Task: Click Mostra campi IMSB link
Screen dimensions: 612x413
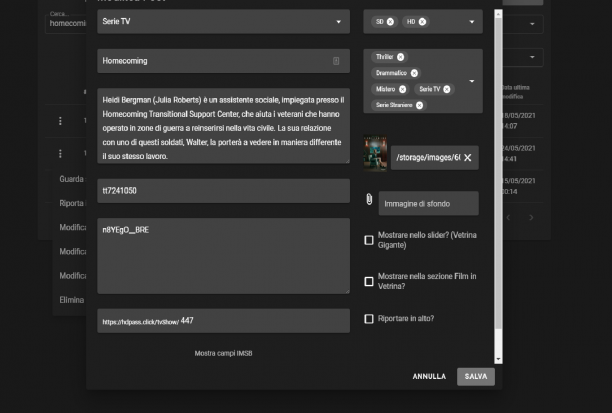Action: click(x=223, y=353)
